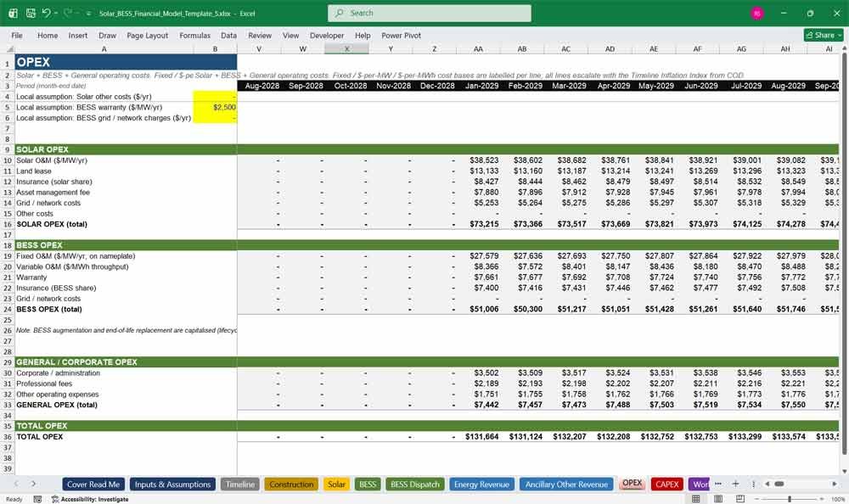Switch to Normal view icon

coord(696,499)
